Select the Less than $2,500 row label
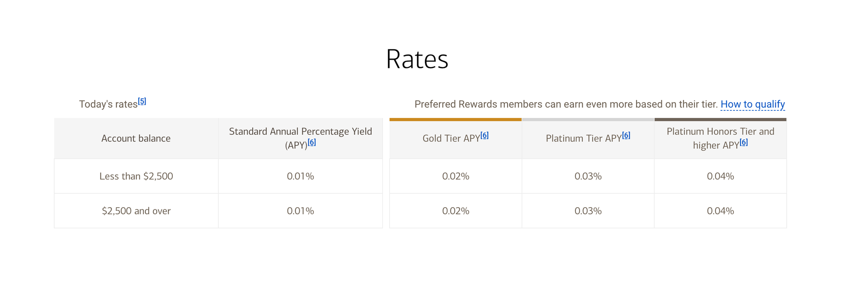868x294 pixels. (x=136, y=176)
